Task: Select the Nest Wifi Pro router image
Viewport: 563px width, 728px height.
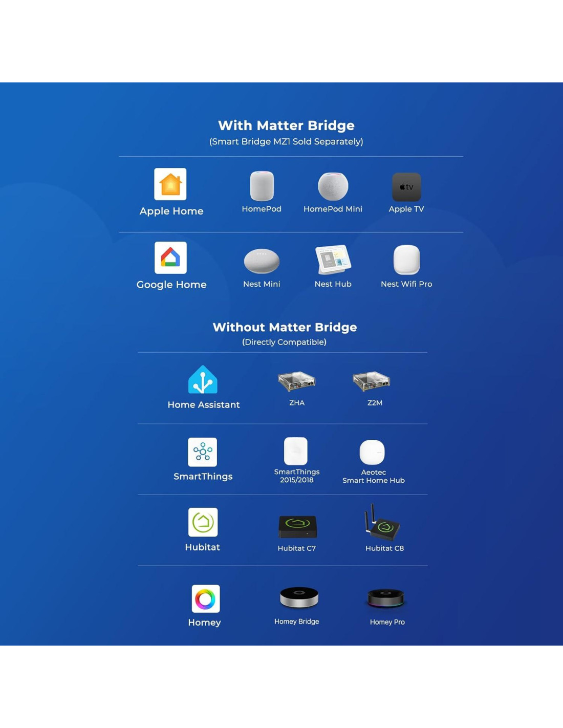Action: point(406,260)
